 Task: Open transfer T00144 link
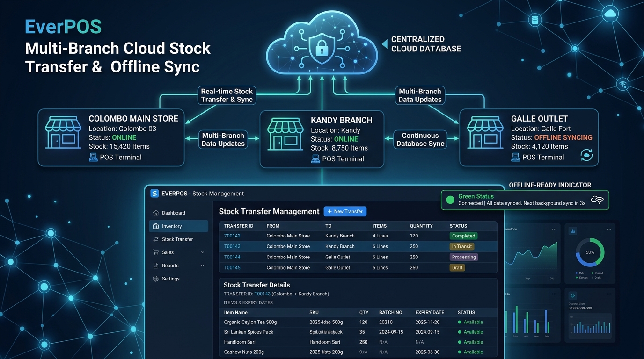(232, 257)
